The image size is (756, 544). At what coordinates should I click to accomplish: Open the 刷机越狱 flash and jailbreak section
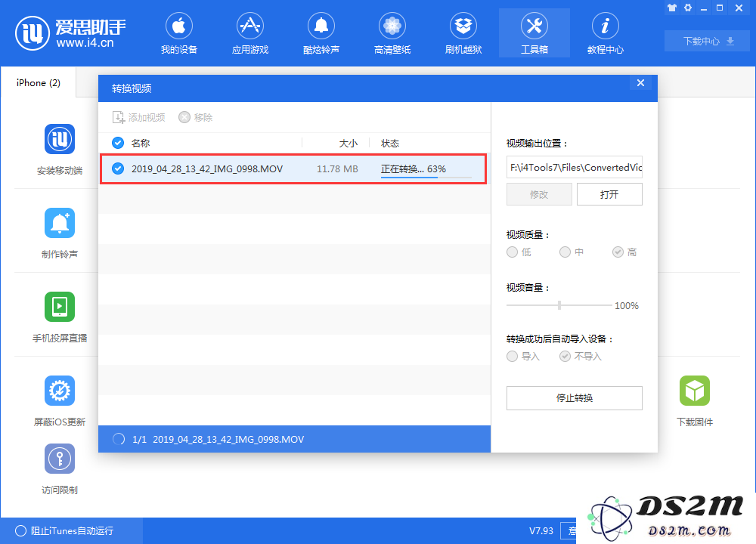(463, 33)
